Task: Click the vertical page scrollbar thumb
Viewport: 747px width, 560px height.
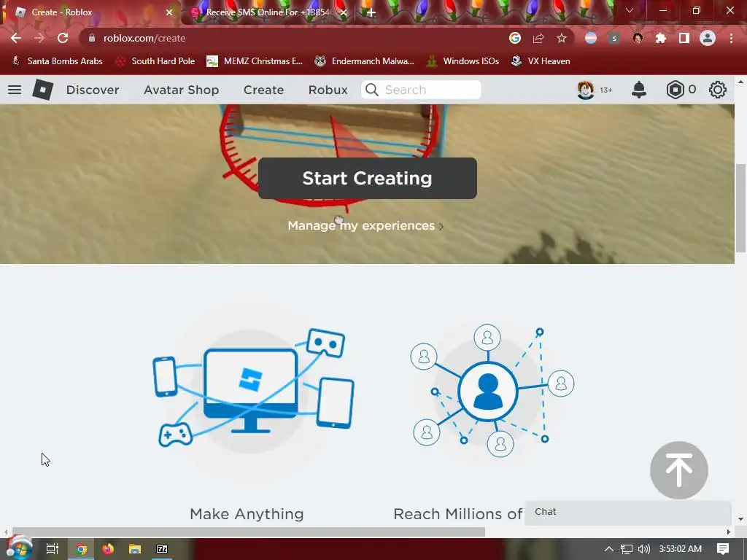Action: pyautogui.click(x=740, y=208)
